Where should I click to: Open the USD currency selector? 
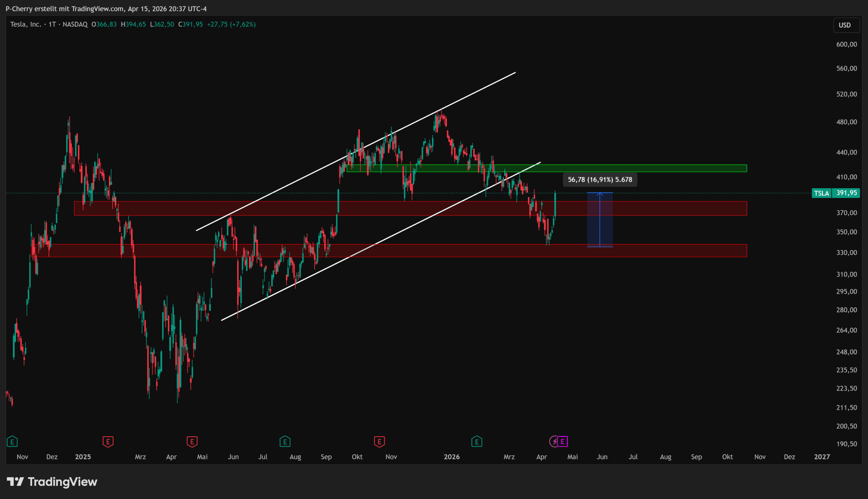click(x=846, y=25)
